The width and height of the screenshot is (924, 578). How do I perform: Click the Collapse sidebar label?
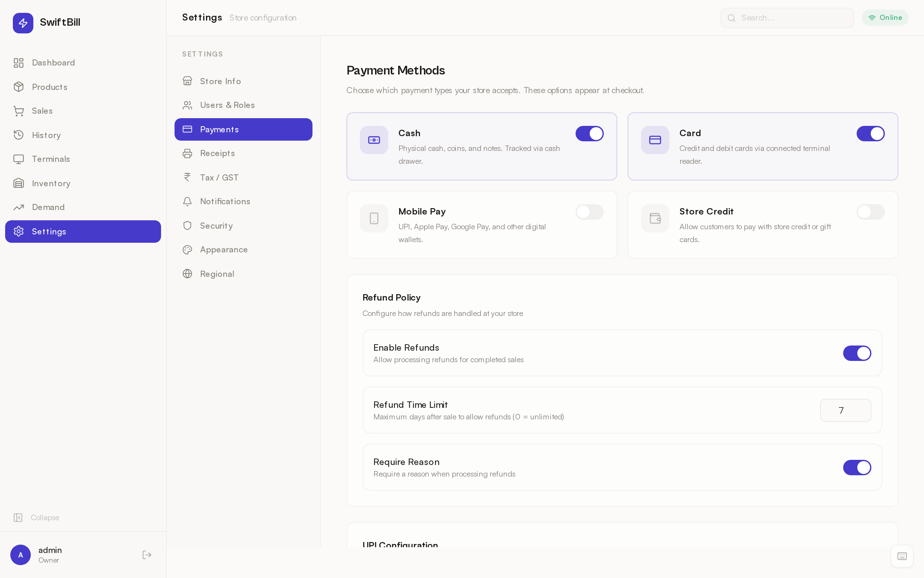tap(45, 518)
